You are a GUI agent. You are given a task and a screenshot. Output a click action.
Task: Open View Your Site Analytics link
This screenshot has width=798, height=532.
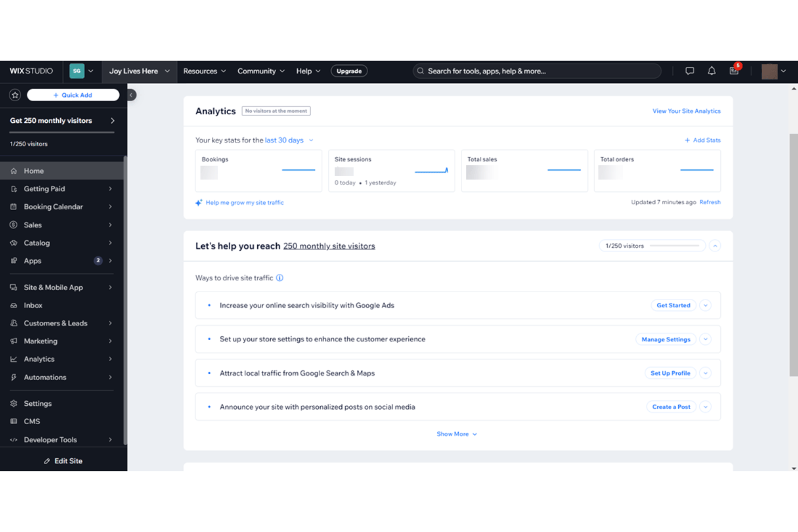(x=686, y=111)
